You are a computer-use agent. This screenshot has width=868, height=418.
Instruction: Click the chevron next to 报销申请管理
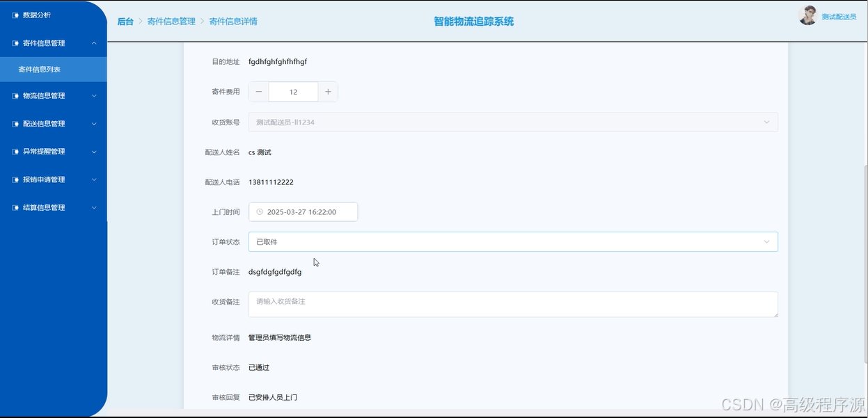click(94, 179)
